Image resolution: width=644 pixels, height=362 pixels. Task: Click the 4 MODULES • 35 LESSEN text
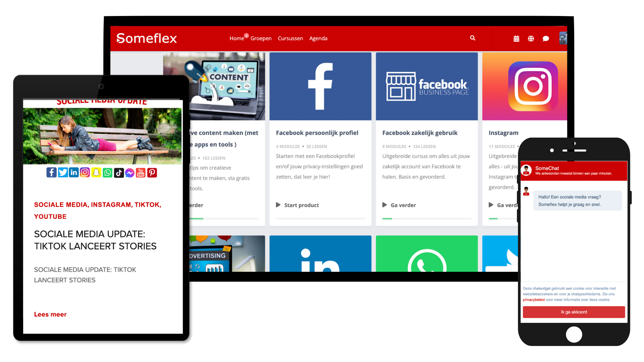click(x=301, y=146)
